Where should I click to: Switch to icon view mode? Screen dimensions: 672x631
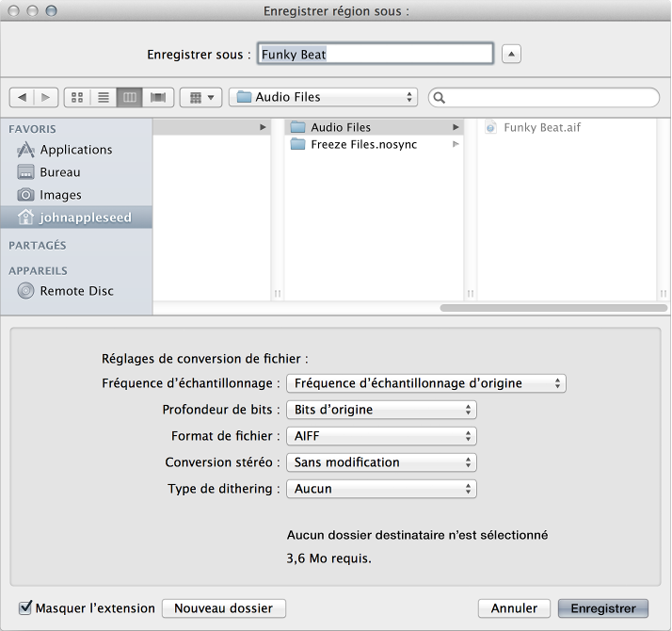coord(77,97)
